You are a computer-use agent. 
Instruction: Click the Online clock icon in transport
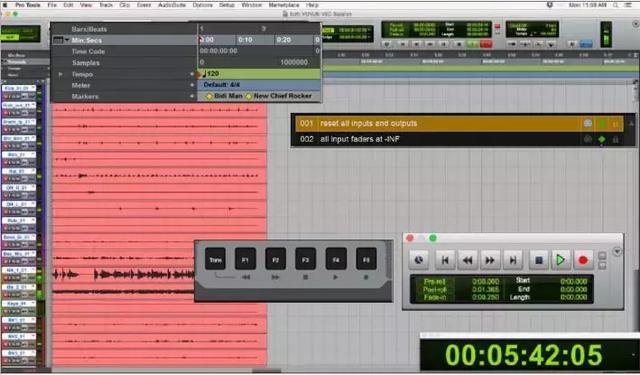point(419,260)
